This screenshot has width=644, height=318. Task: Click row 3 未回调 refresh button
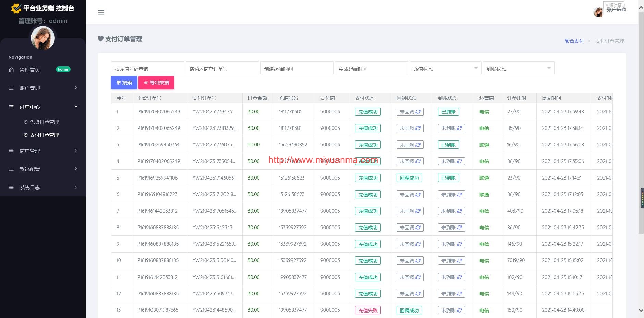point(410,145)
